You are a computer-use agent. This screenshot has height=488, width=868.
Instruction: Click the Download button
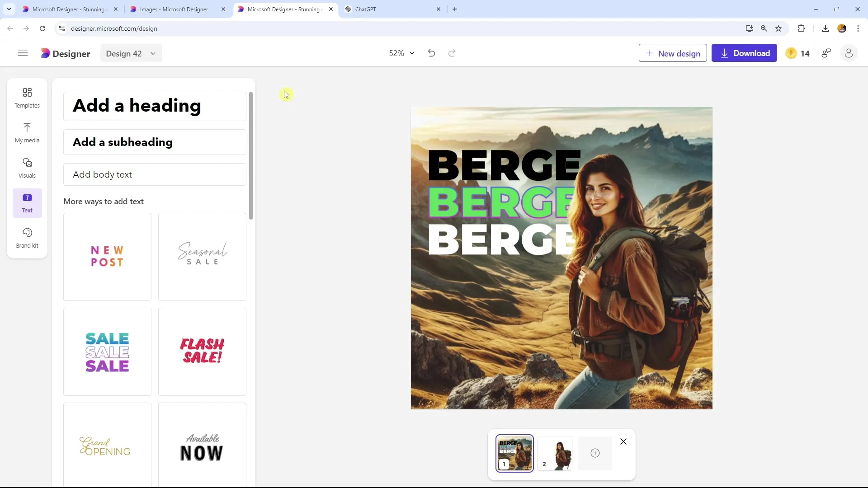click(744, 53)
